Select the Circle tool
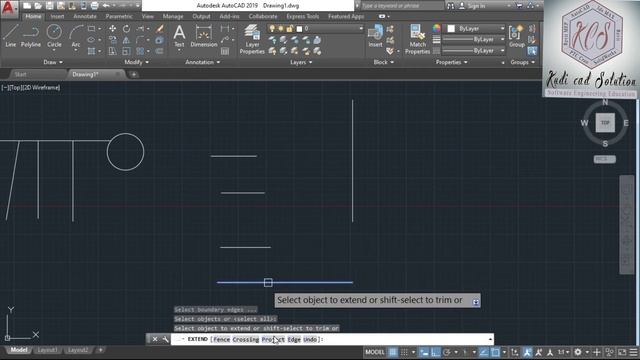Screen dimensions: 640x360 tap(54, 36)
